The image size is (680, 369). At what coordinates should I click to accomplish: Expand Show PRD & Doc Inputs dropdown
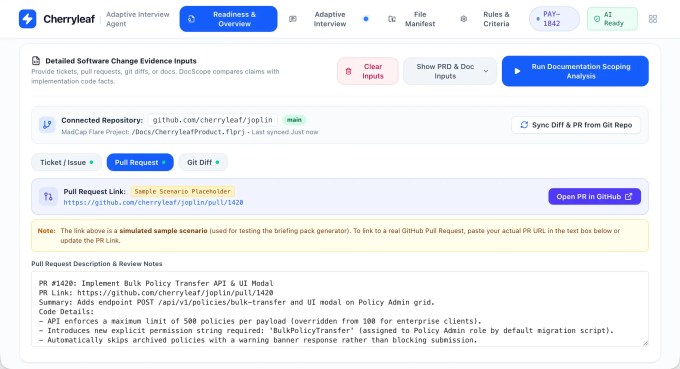click(x=450, y=71)
